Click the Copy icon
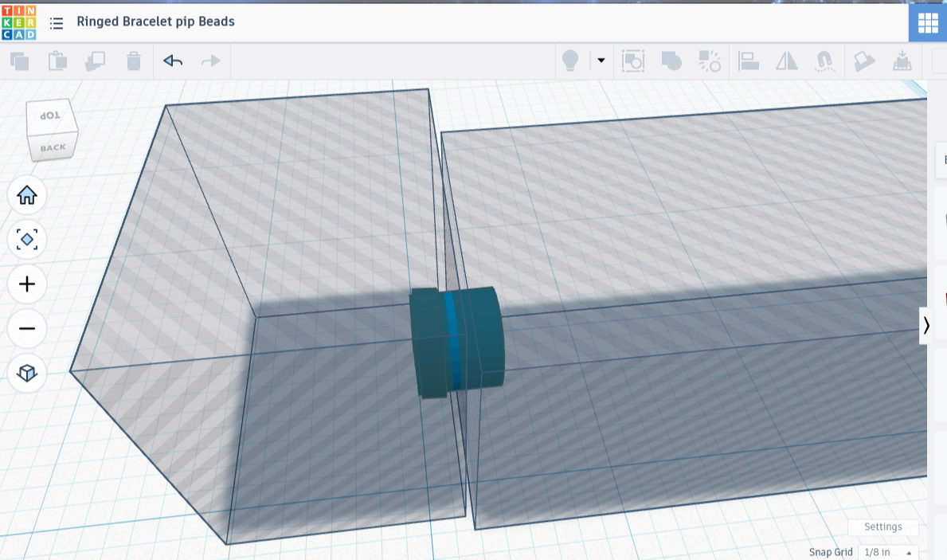The image size is (947, 560). click(x=19, y=61)
